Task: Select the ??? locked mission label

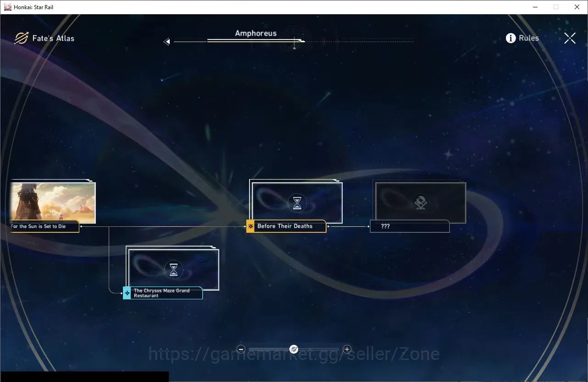Action: [x=410, y=226]
